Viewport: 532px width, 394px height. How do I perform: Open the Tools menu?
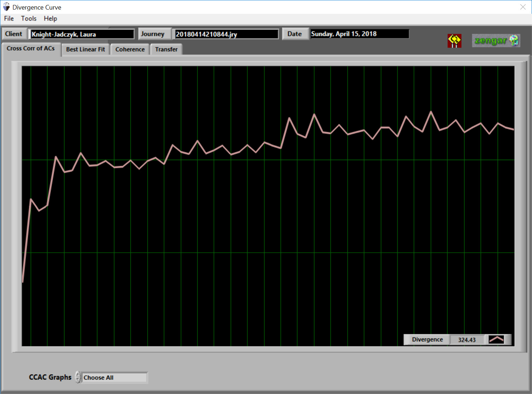click(x=29, y=18)
